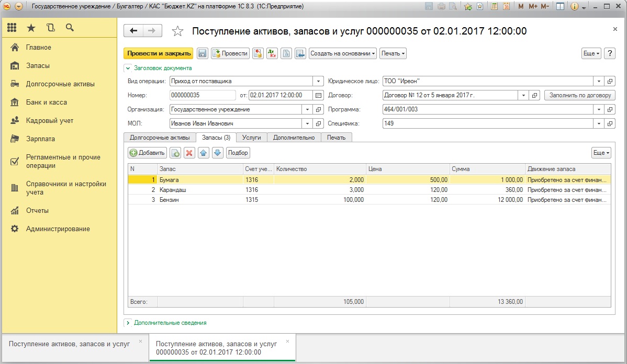Open Договор dropdown arrow

click(x=523, y=95)
